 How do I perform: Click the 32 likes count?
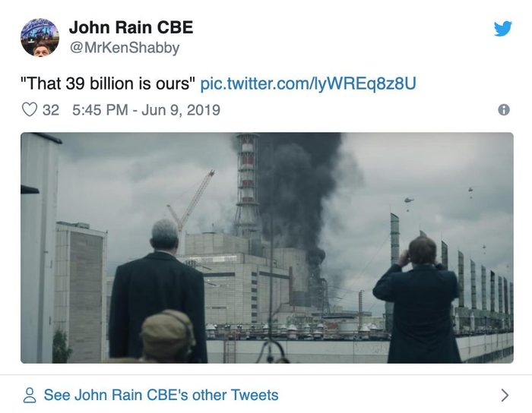click(51, 110)
